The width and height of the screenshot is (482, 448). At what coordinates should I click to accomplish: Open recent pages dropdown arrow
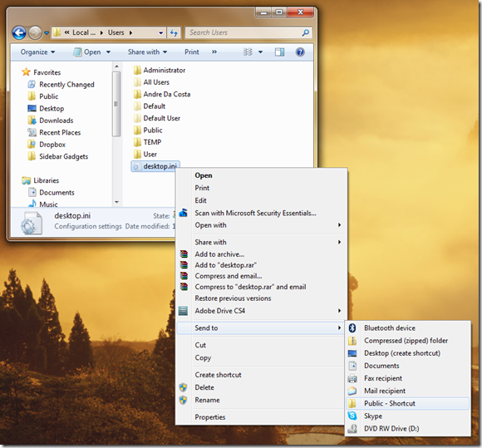tap(47, 32)
